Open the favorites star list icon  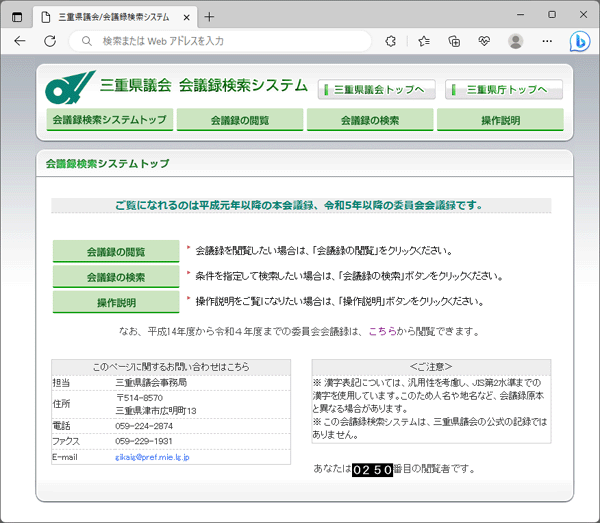424,41
